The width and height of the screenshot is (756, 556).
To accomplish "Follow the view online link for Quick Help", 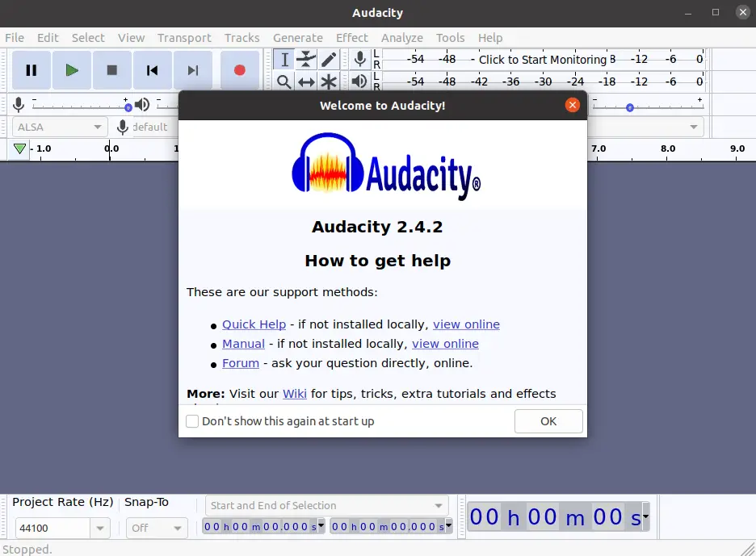I will pyautogui.click(x=466, y=324).
